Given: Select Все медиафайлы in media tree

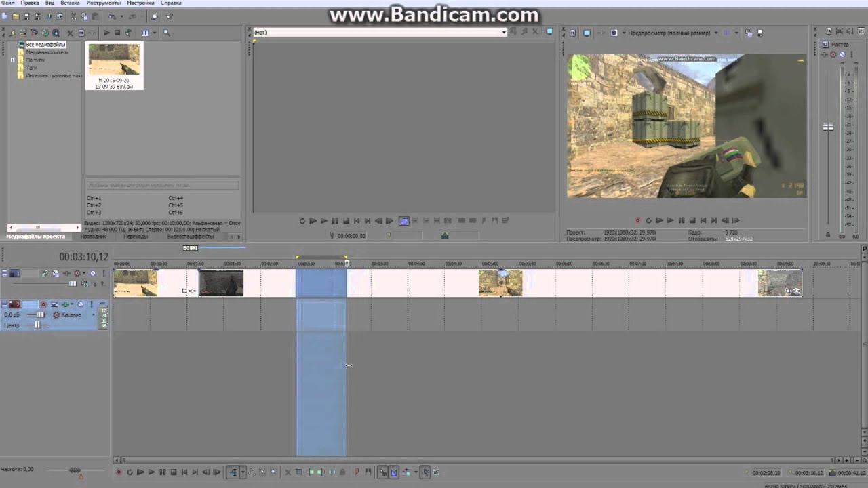Looking at the screenshot, I should click(x=45, y=45).
